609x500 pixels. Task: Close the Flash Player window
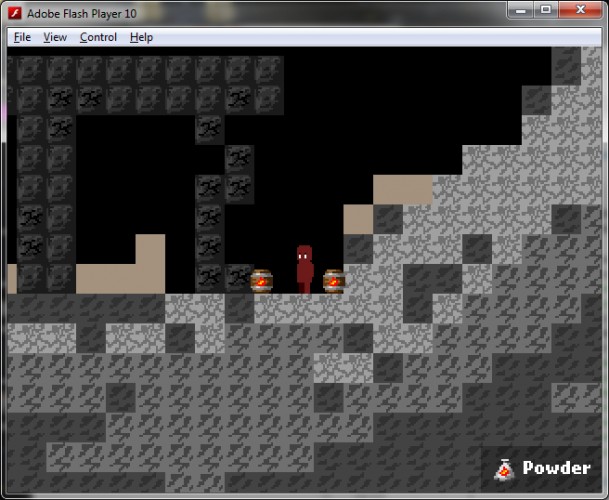pos(580,10)
